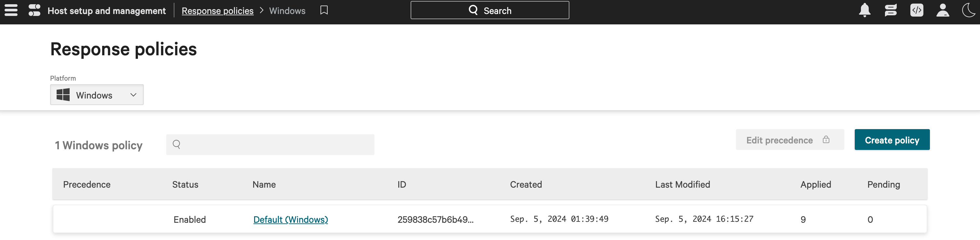Click the Created column header
Screen dimensions: 980x240
coord(525,184)
